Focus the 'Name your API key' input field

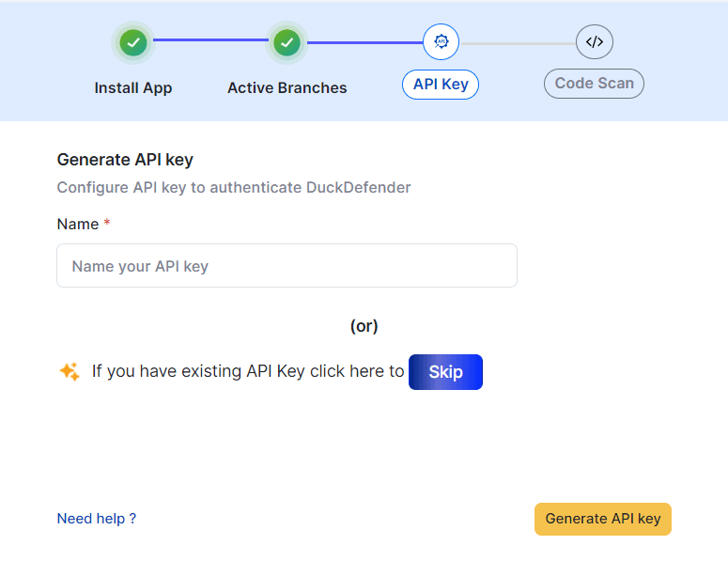pyautogui.click(x=287, y=266)
